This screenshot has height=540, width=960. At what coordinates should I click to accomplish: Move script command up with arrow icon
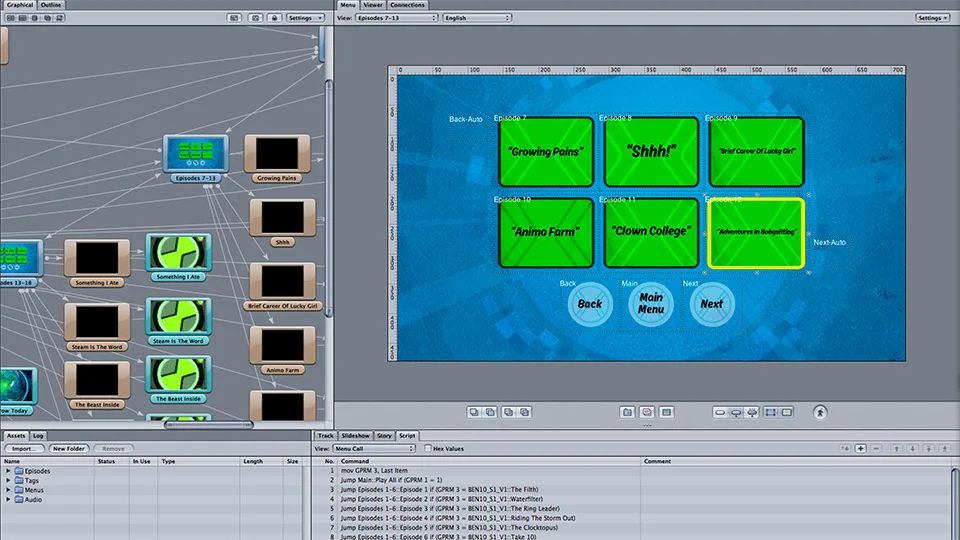coord(897,449)
